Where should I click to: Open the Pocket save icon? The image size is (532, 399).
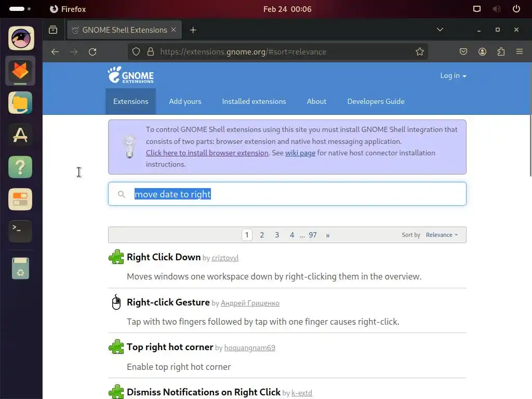pos(463,51)
